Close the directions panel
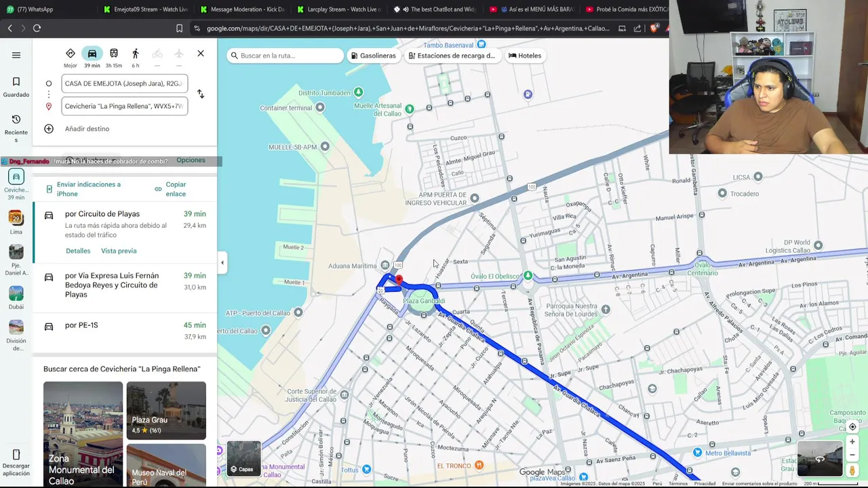Image resolution: width=868 pixels, height=488 pixels. tap(201, 54)
